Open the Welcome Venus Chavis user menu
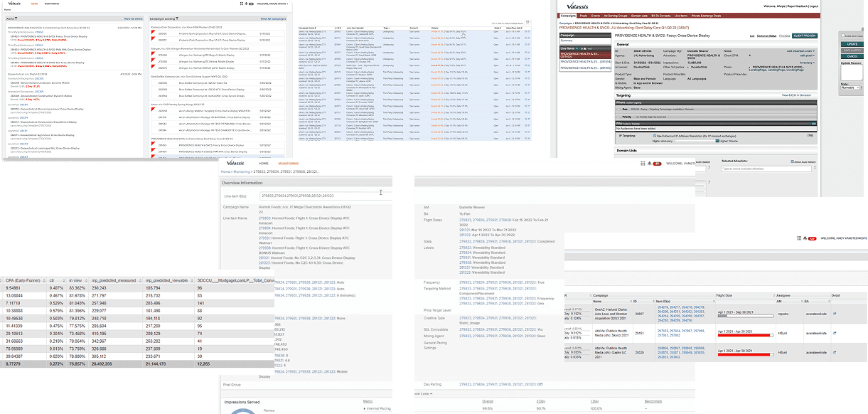868x414 pixels. [x=272, y=4]
